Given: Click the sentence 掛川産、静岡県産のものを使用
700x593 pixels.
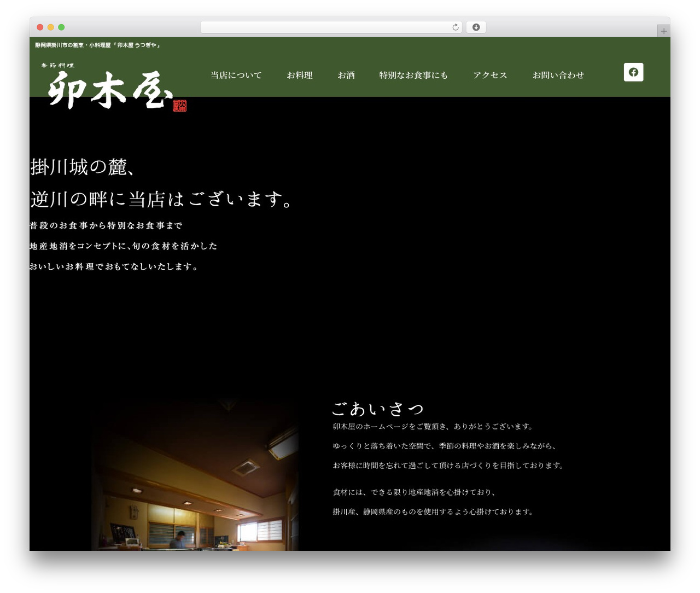Looking at the screenshot, I should click(434, 512).
